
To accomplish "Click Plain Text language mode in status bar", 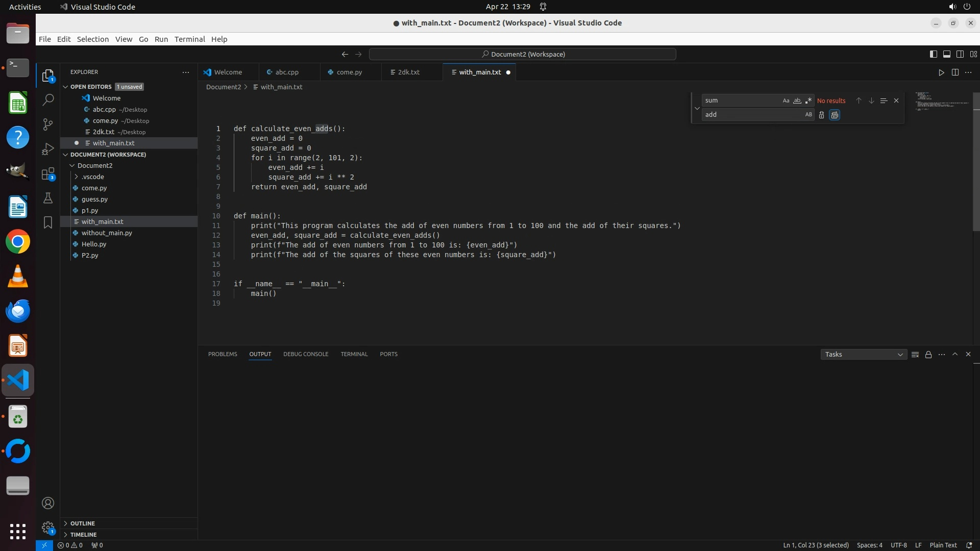I will tap(943, 545).
